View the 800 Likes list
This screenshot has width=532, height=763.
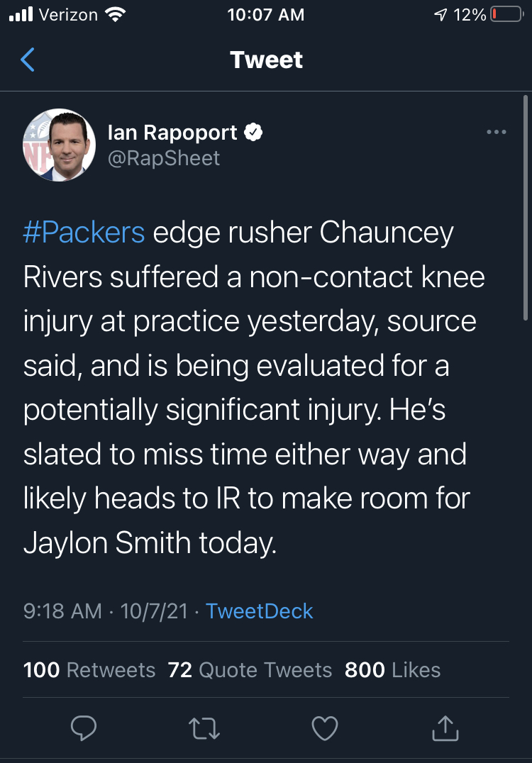click(x=392, y=669)
